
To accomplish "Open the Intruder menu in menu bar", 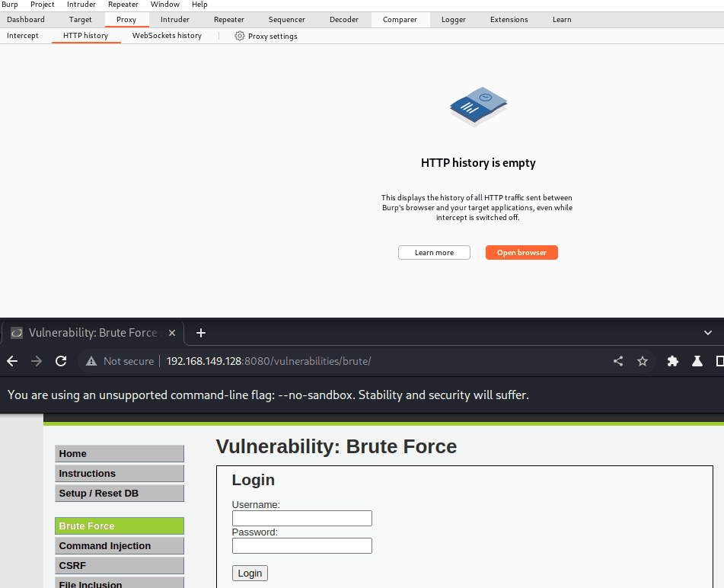I will coord(81,5).
